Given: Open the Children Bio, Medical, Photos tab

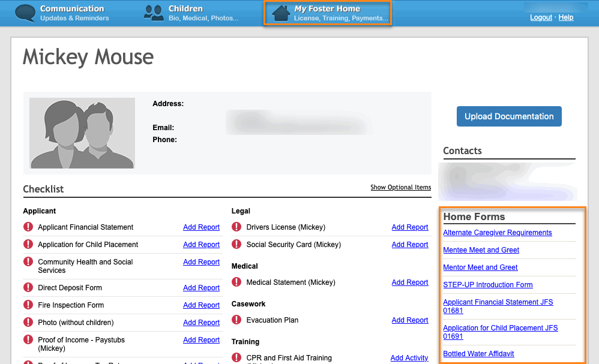Looking at the screenshot, I should pos(191,13).
